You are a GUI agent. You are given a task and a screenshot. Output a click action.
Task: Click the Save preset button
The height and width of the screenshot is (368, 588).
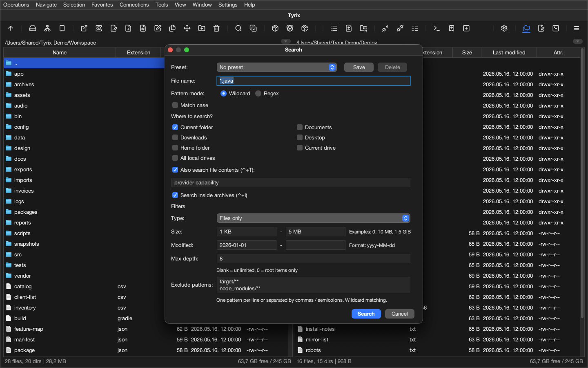[359, 67]
